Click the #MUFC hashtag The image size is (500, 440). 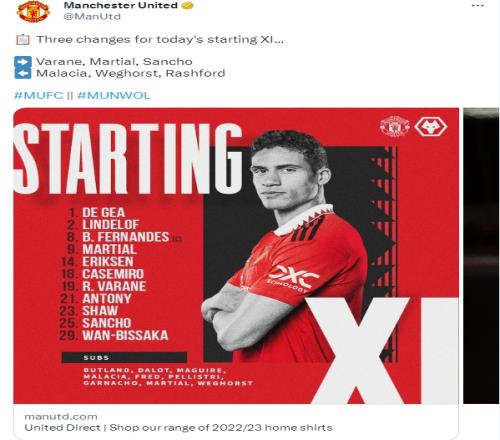38,95
